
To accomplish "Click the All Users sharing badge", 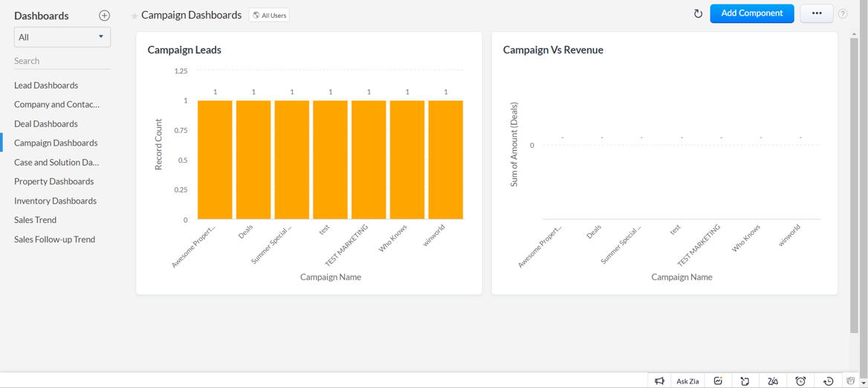I will click(269, 16).
